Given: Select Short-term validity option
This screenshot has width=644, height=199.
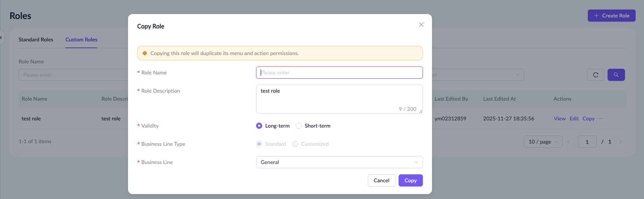Looking at the screenshot, I should point(299,126).
